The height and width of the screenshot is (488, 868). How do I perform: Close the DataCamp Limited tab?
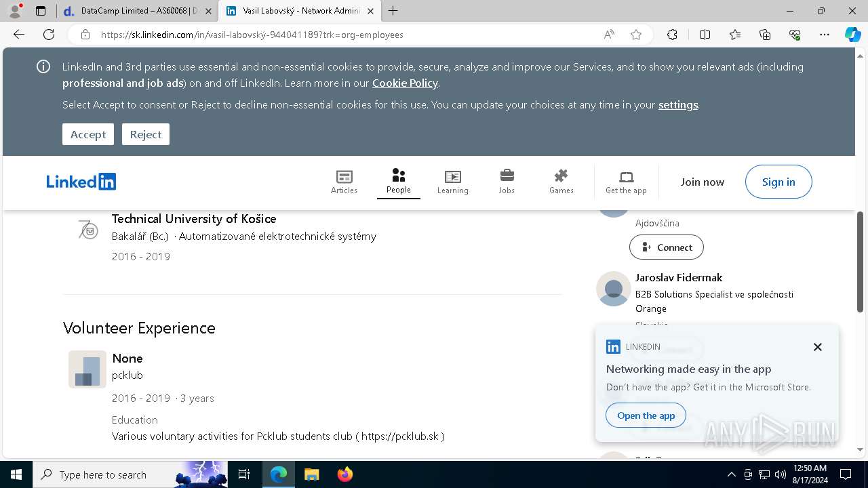coord(208,11)
